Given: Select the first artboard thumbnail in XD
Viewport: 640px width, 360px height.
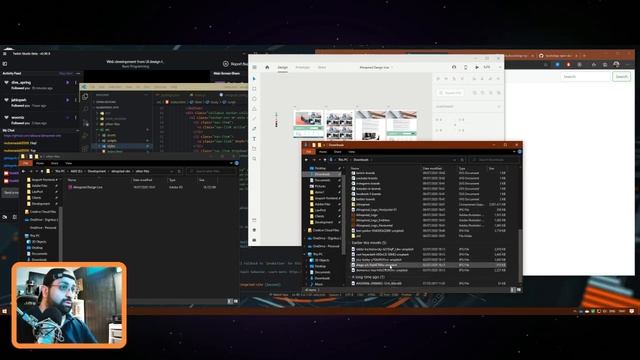Looking at the screenshot, I should click(x=308, y=124).
